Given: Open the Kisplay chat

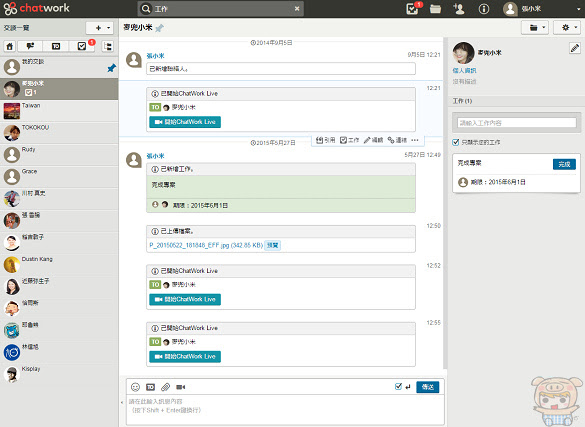Looking at the screenshot, I should tap(59, 374).
